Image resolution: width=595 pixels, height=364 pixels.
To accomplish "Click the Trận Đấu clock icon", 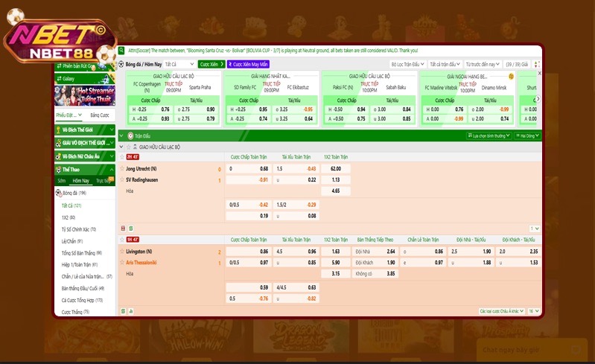I will point(130,136).
